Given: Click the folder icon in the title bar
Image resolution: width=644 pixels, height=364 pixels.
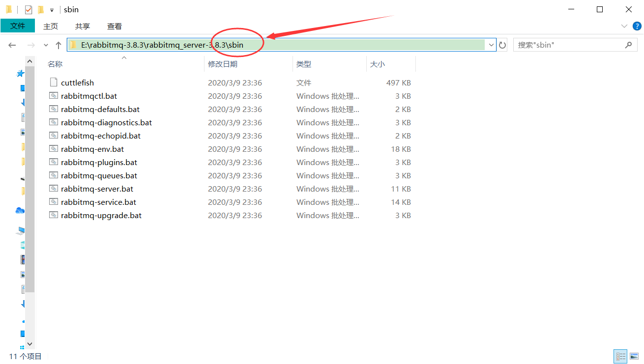Looking at the screenshot, I should tap(9, 9).
